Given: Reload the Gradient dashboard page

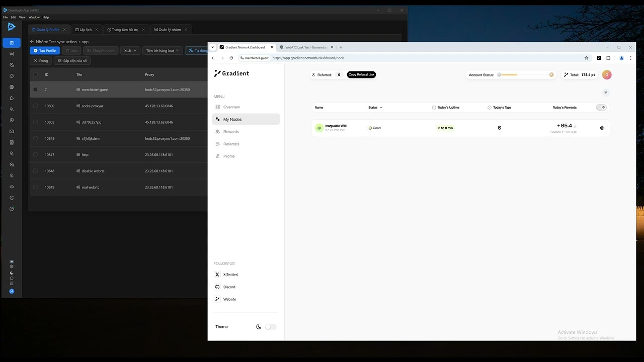Looking at the screenshot, I should [231, 58].
